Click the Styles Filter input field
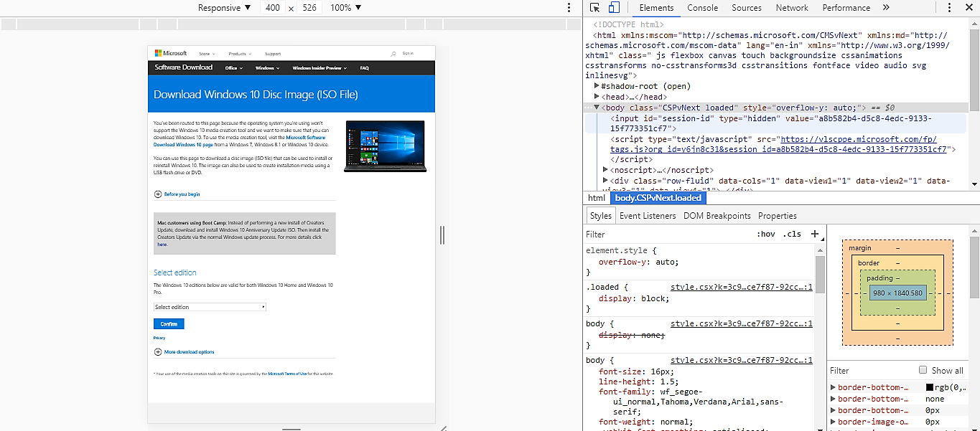The height and width of the screenshot is (431, 980). (668, 235)
